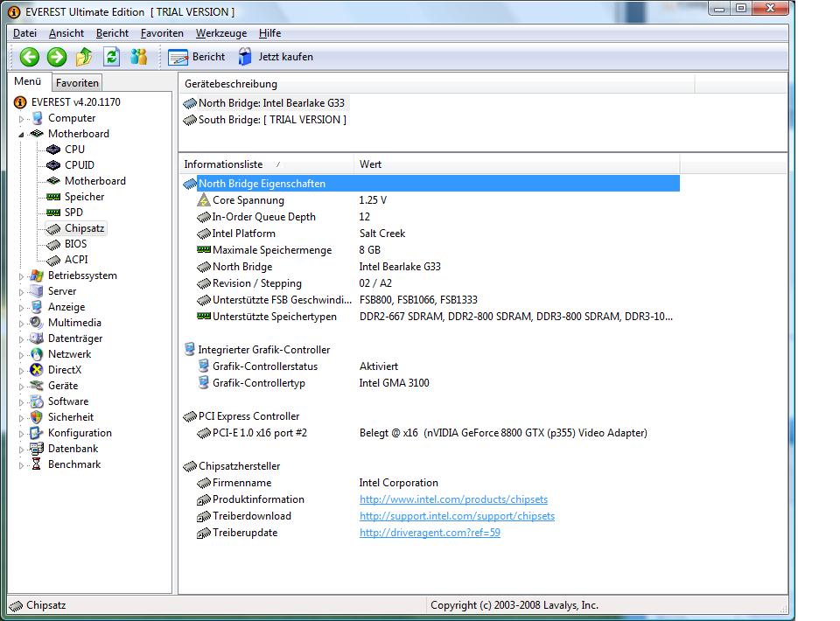Click the Datenträger drive icon
The image size is (840, 621).
point(37,338)
